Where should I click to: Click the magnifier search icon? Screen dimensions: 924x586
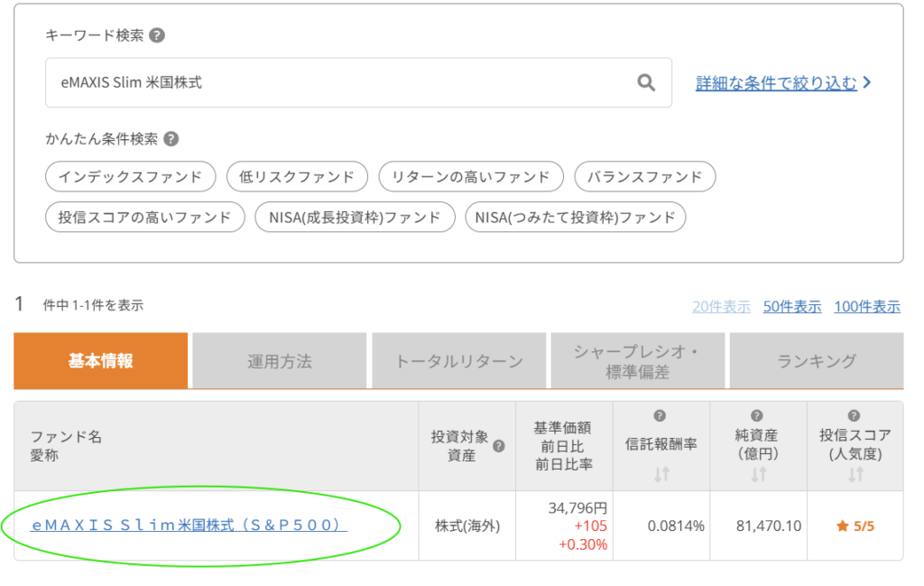pos(646,82)
